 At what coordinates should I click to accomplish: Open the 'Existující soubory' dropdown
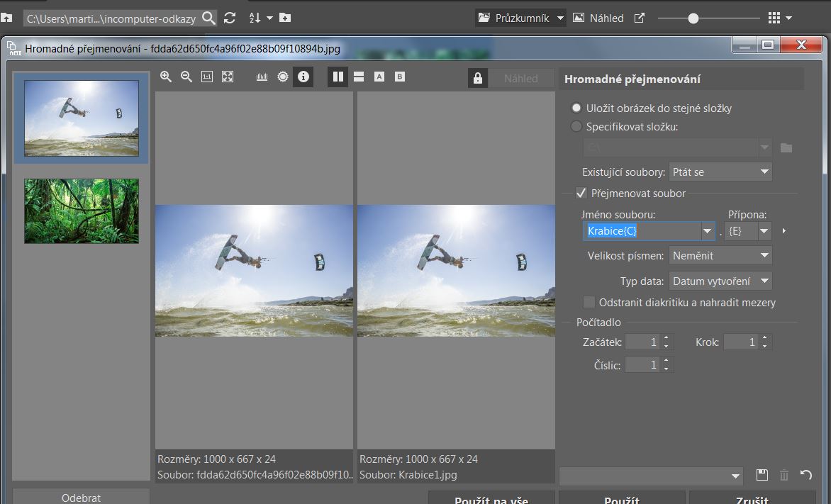720,172
